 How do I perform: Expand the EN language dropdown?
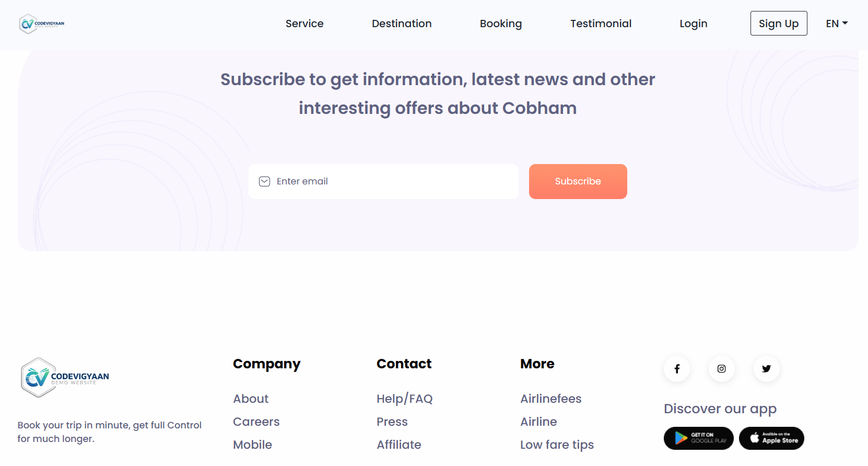click(837, 24)
